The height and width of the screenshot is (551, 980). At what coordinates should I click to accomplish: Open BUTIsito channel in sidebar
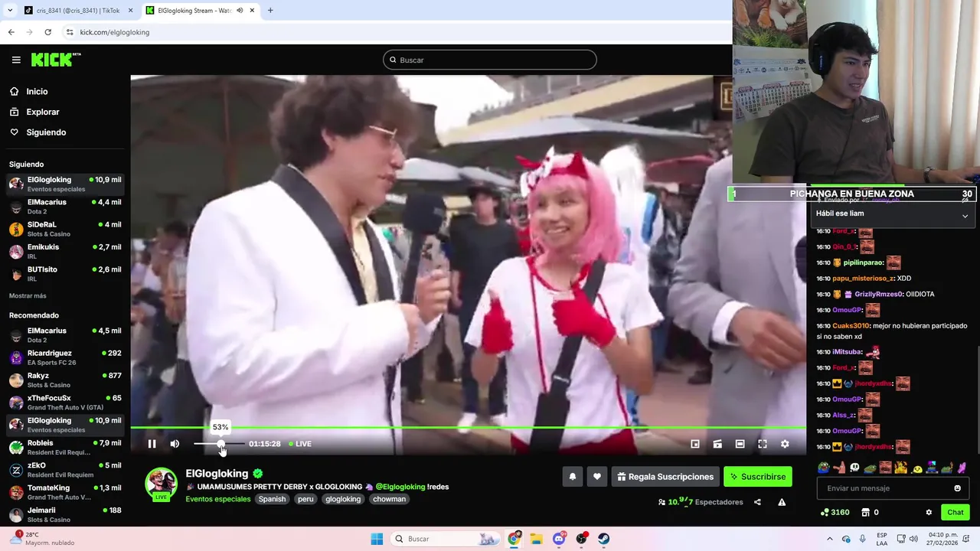(65, 274)
